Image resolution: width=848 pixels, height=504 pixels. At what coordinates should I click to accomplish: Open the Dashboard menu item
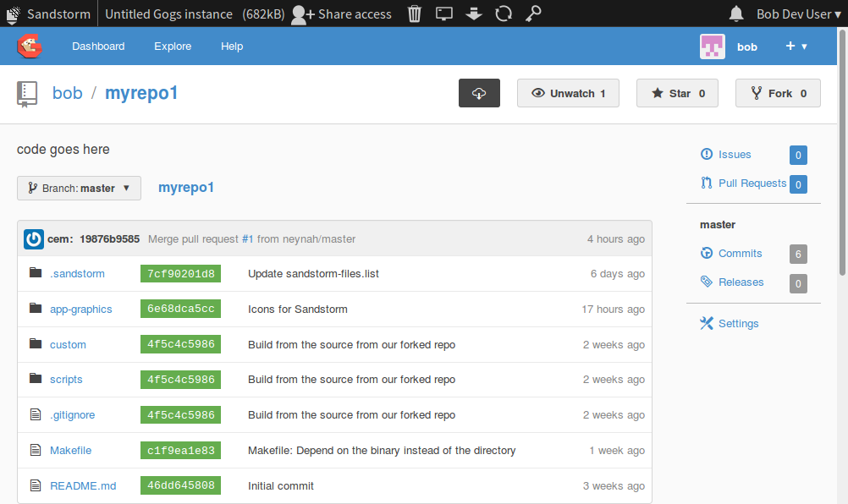pyautogui.click(x=98, y=47)
